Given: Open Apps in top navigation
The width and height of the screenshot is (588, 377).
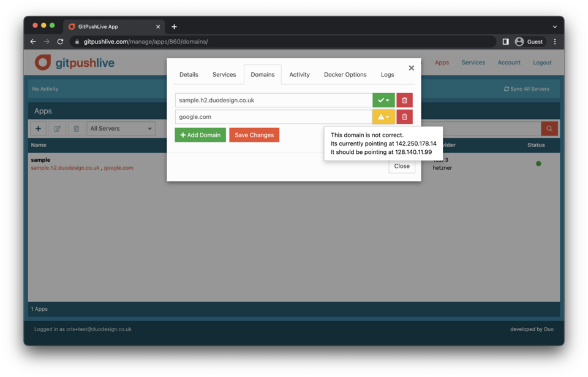Looking at the screenshot, I should pos(442,63).
